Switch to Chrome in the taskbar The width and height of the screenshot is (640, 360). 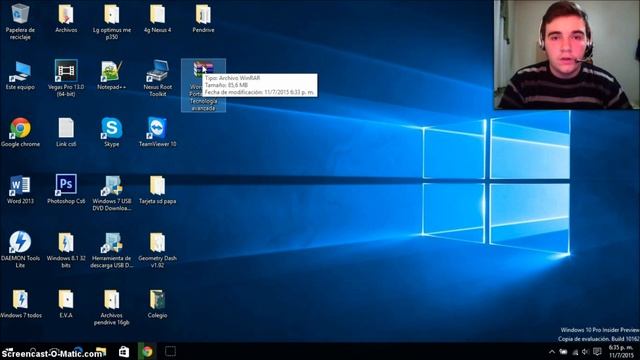147,351
